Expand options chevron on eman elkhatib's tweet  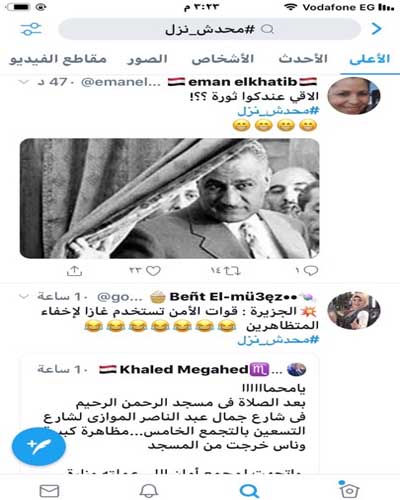point(24,82)
